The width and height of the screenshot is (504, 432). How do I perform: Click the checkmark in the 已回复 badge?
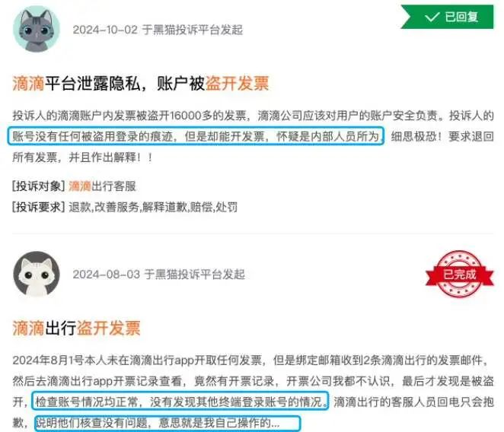(432, 17)
